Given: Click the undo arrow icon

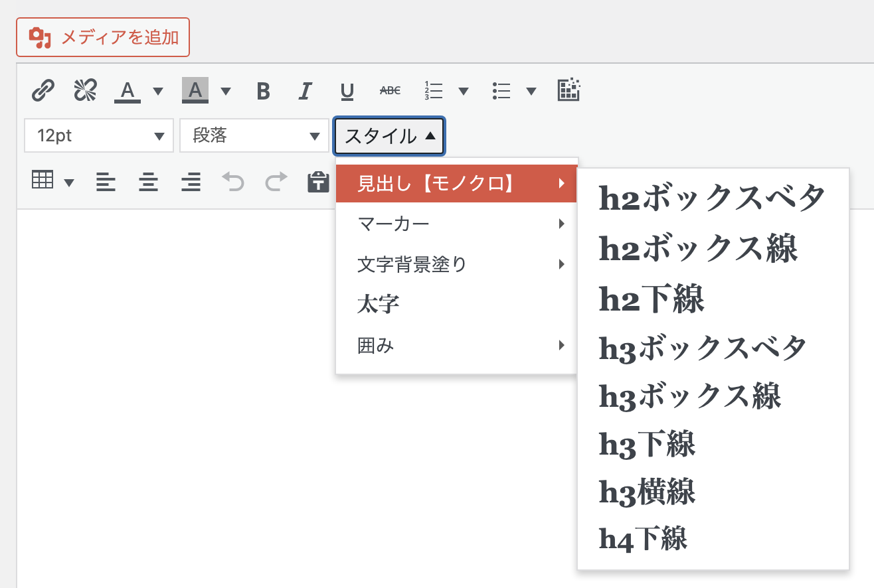Looking at the screenshot, I should pos(232,181).
